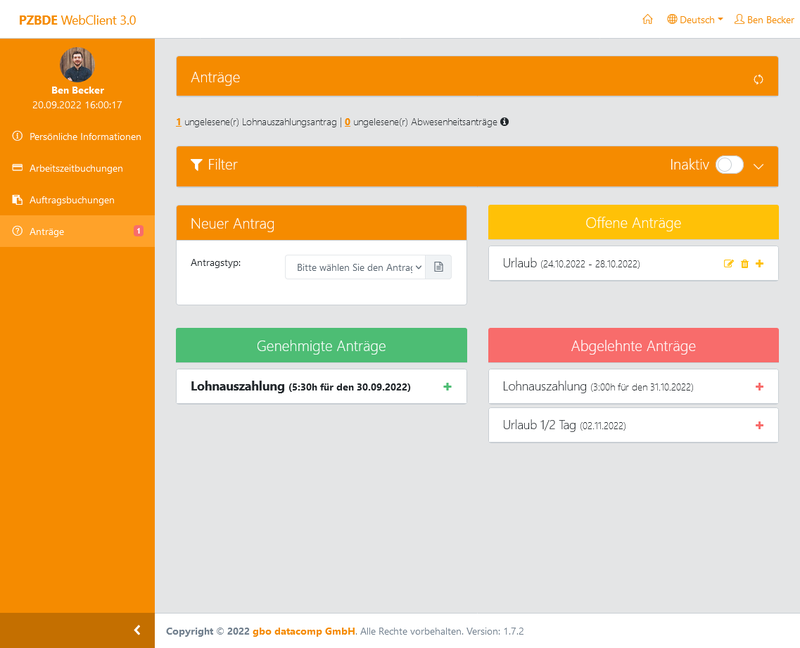
Task: Expand approved Lohnauszahlung request details
Action: pos(447,387)
